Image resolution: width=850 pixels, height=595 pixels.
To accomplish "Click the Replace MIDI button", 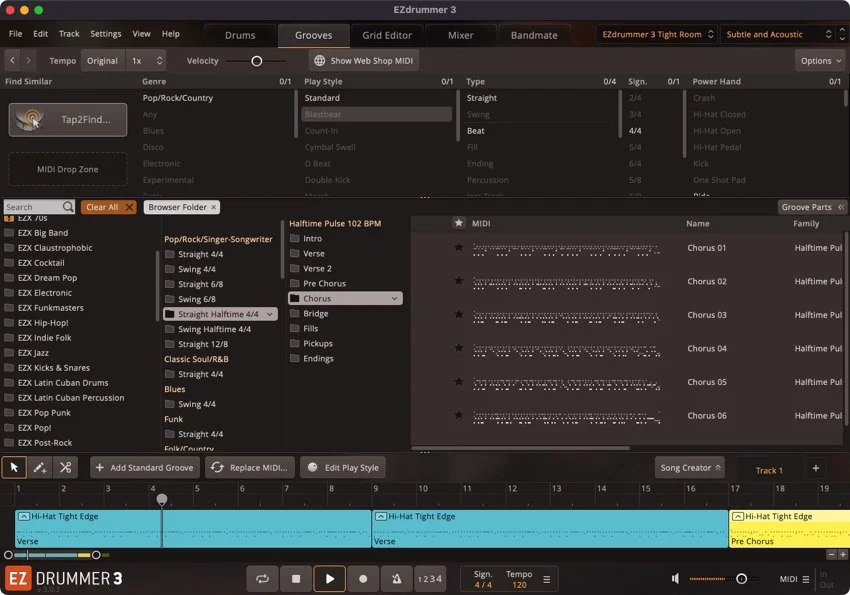I will click(250, 468).
